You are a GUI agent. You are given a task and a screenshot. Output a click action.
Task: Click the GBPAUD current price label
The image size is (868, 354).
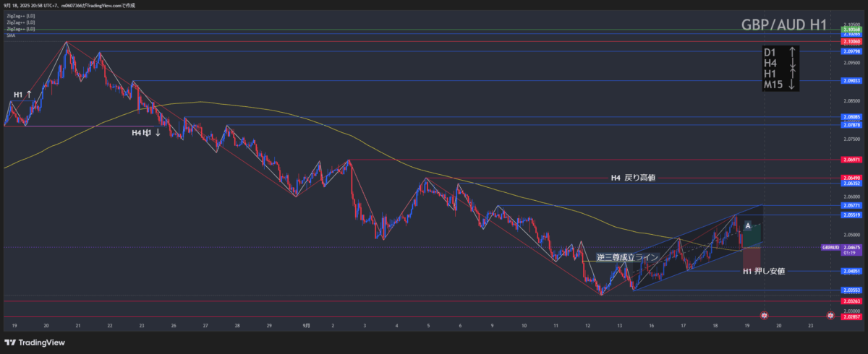coord(830,247)
